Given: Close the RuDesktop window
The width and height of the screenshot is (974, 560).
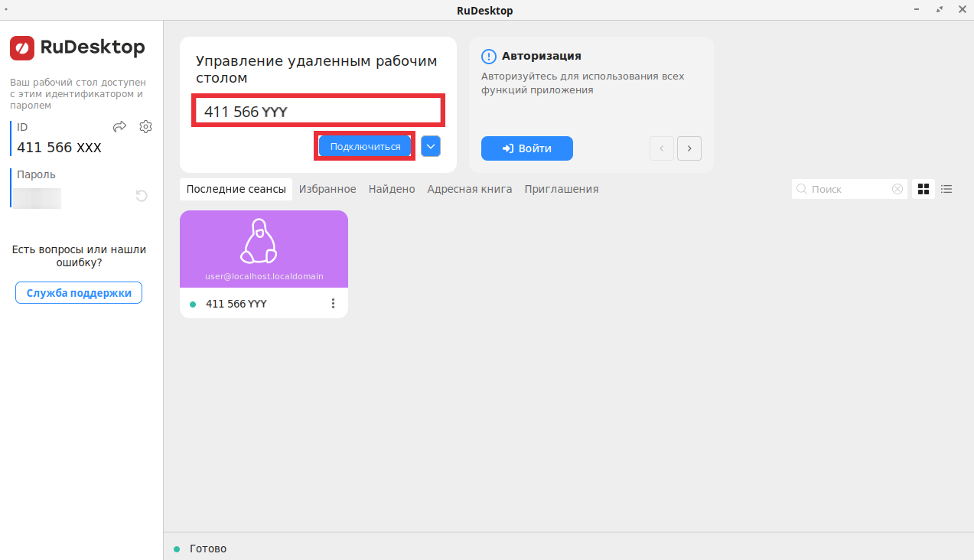Looking at the screenshot, I should (962, 10).
